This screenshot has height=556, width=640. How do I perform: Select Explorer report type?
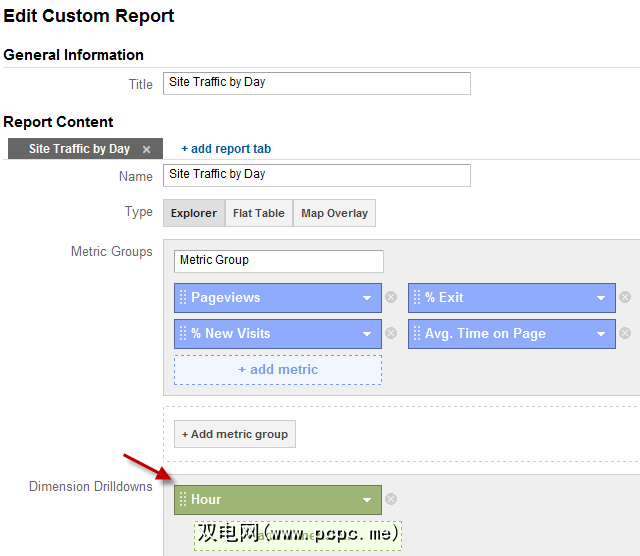[x=194, y=213]
